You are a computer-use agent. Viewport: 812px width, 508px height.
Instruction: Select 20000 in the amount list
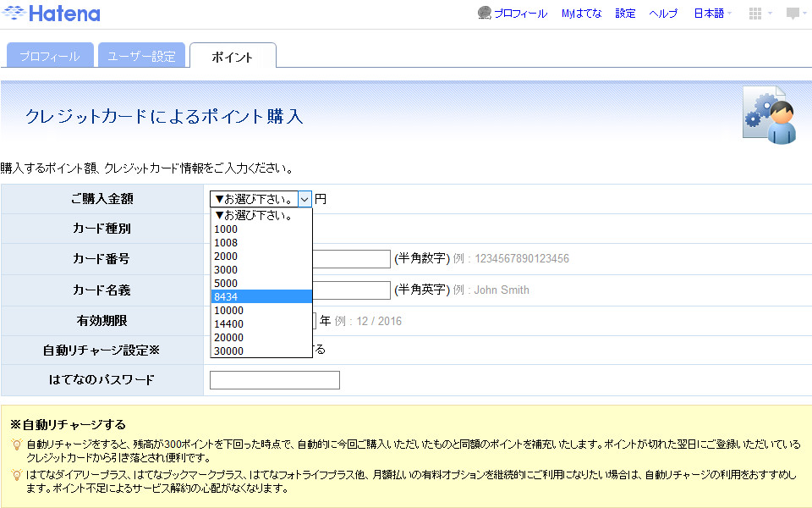tap(261, 337)
